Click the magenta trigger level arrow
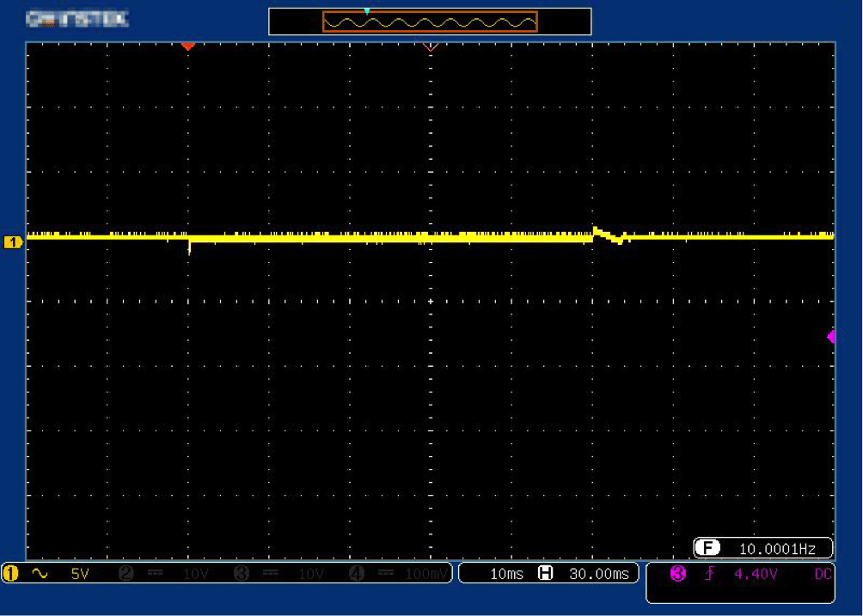The height and width of the screenshot is (616, 863). pos(831,338)
